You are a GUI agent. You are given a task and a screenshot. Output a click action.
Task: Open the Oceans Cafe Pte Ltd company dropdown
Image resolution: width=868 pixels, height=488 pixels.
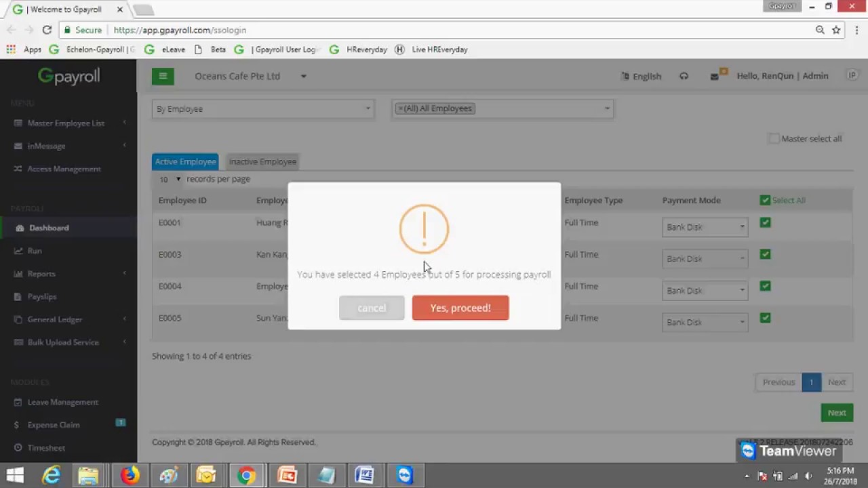(x=250, y=76)
